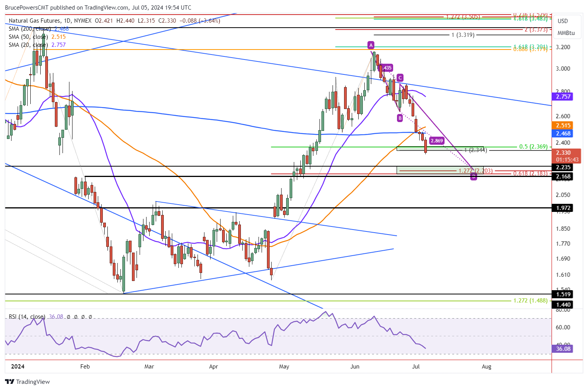Image resolution: width=588 pixels, height=390 pixels.
Task: Click the 60.00 RSI axis tick
Action: coord(563,327)
